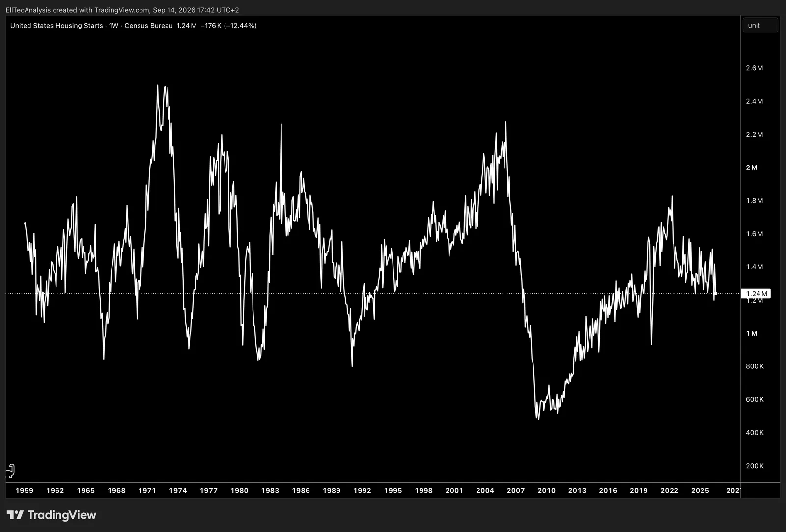
Task: Click the 1 M price axis label
Action: pos(752,333)
